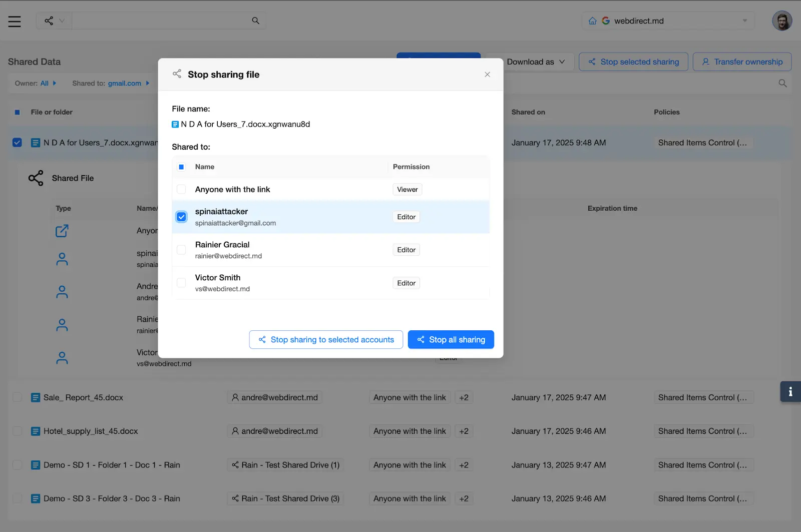Open the hamburger navigation menu
801x532 pixels.
[14, 21]
